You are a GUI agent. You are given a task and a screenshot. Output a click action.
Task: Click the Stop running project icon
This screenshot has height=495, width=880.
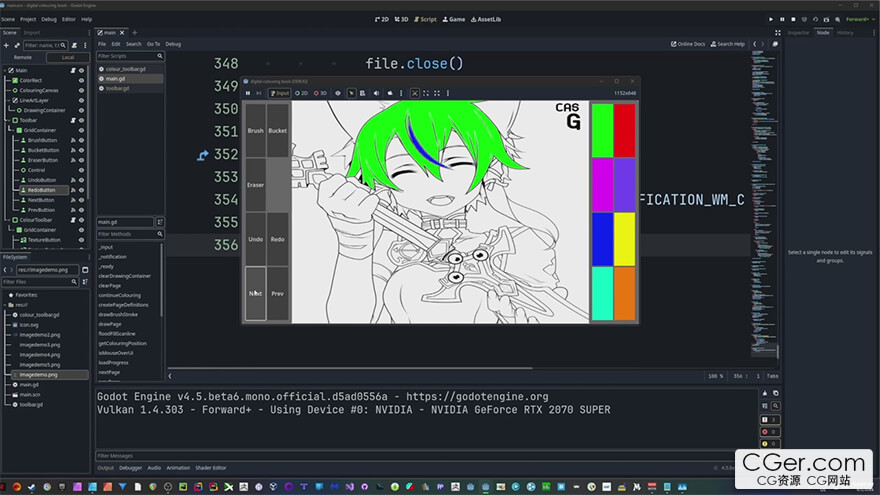[794, 19]
